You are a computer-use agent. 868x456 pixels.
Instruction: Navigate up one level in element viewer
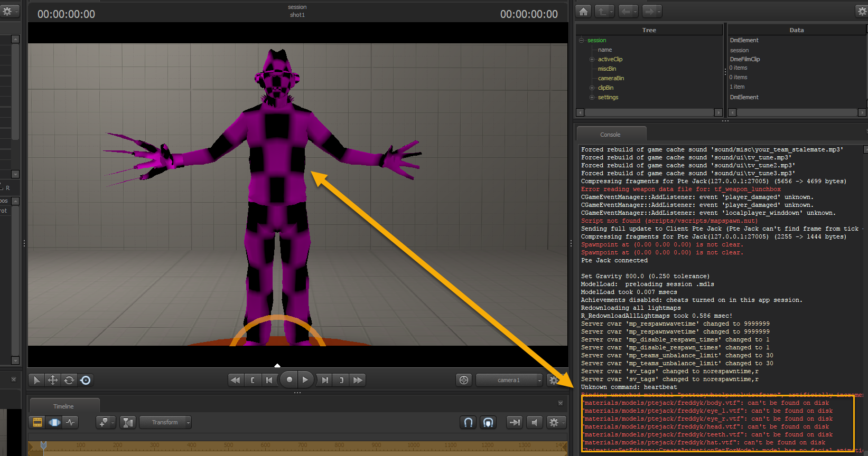tap(603, 11)
